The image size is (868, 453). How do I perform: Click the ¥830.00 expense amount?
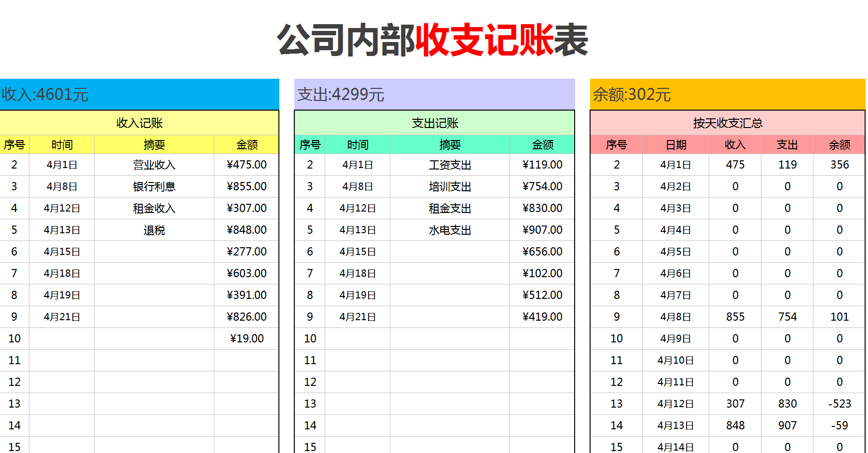pos(542,208)
